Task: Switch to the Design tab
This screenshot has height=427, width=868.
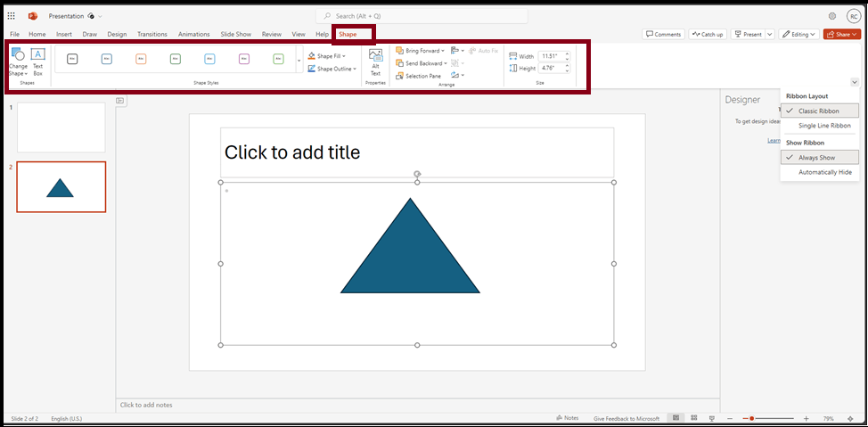Action: click(117, 35)
